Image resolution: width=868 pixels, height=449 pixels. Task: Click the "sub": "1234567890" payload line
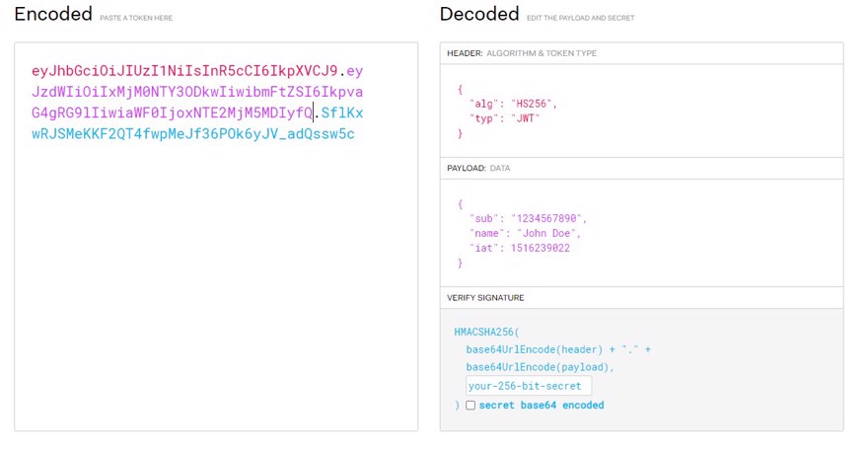(x=528, y=218)
